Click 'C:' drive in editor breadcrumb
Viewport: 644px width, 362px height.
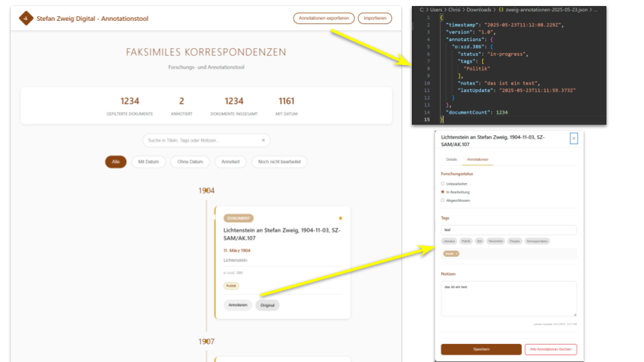422,9
